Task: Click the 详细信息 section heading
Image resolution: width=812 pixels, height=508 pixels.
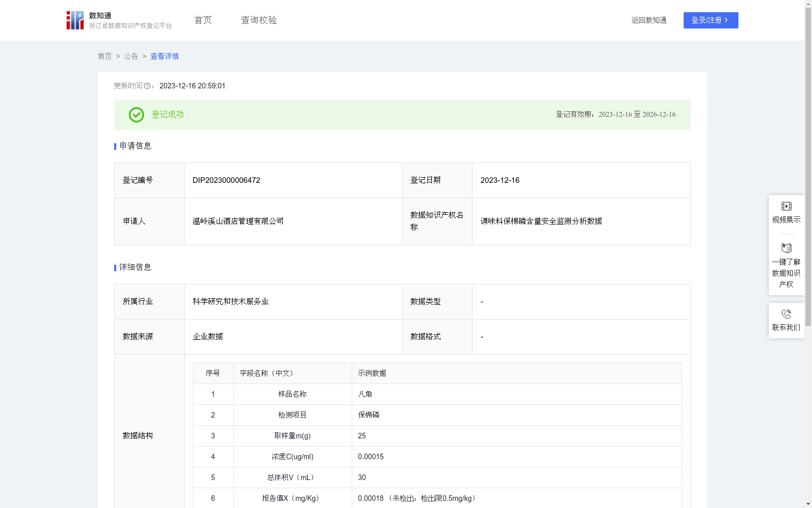Action: [136, 268]
